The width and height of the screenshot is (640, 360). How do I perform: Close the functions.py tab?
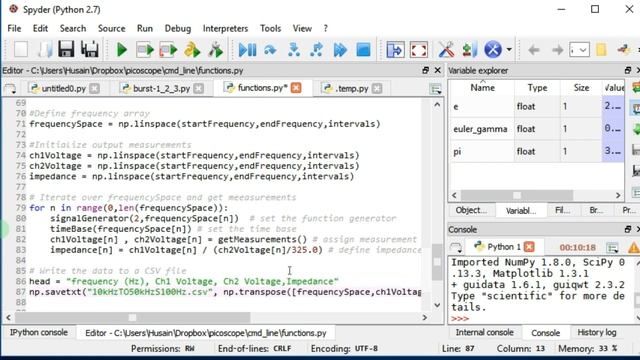point(296,88)
